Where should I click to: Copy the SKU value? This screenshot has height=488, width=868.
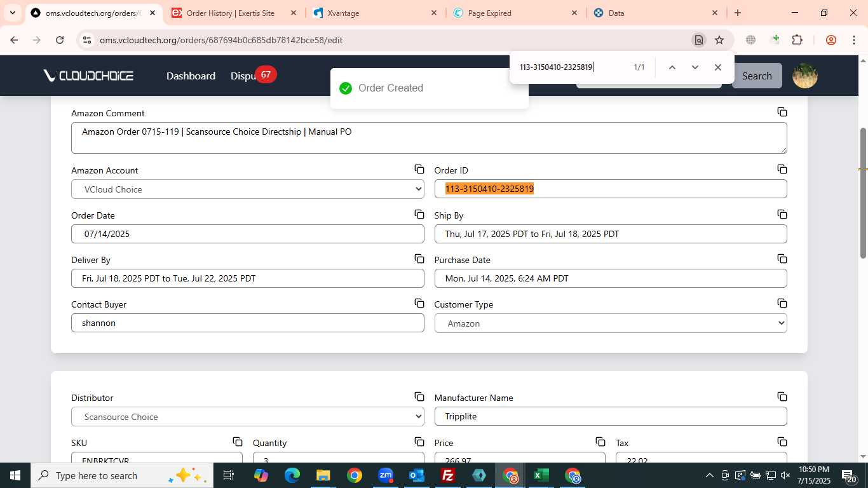tap(238, 442)
